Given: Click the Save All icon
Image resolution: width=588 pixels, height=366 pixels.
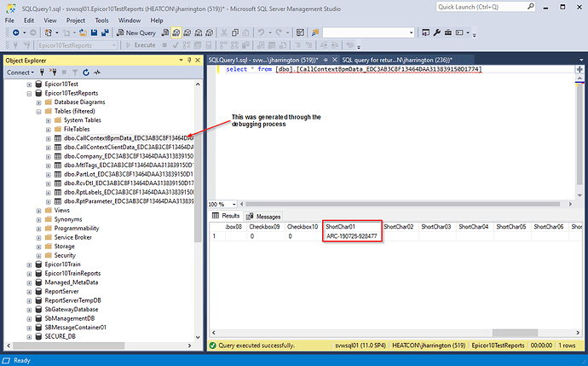Looking at the screenshot, I should 105,33.
